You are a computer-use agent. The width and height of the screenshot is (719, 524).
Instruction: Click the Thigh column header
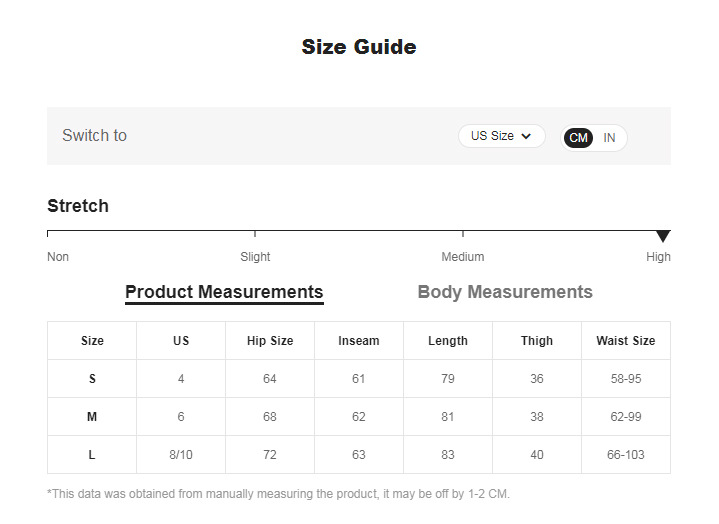(537, 341)
